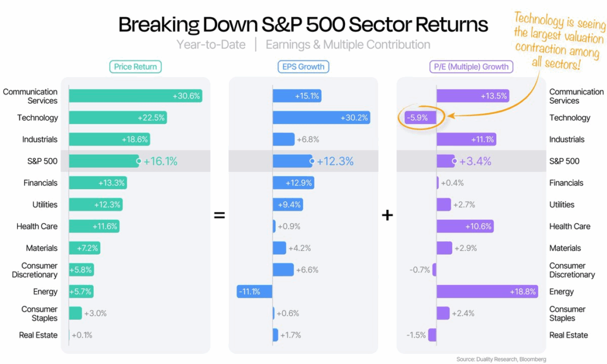Click the Energy +18.8% P/E growth bar

[x=487, y=292]
